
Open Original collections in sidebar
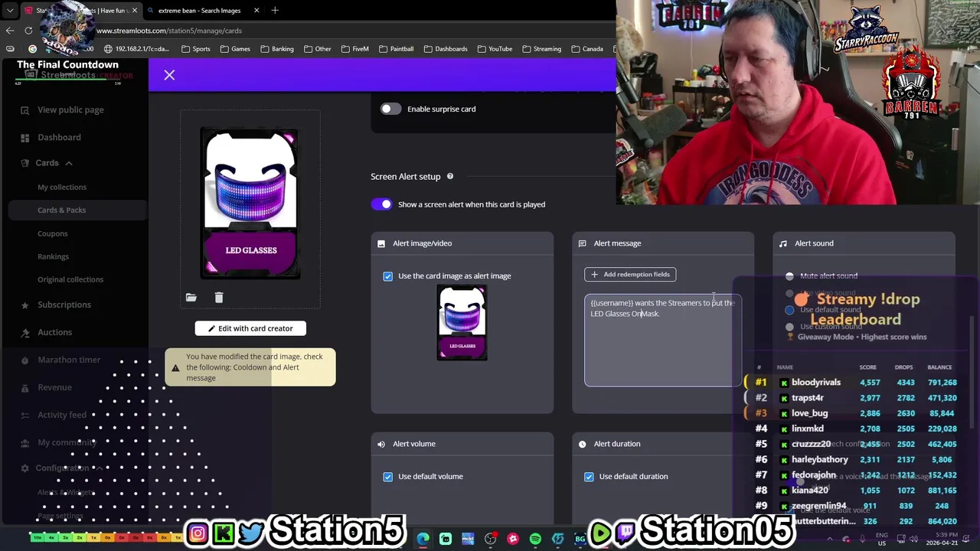point(70,280)
